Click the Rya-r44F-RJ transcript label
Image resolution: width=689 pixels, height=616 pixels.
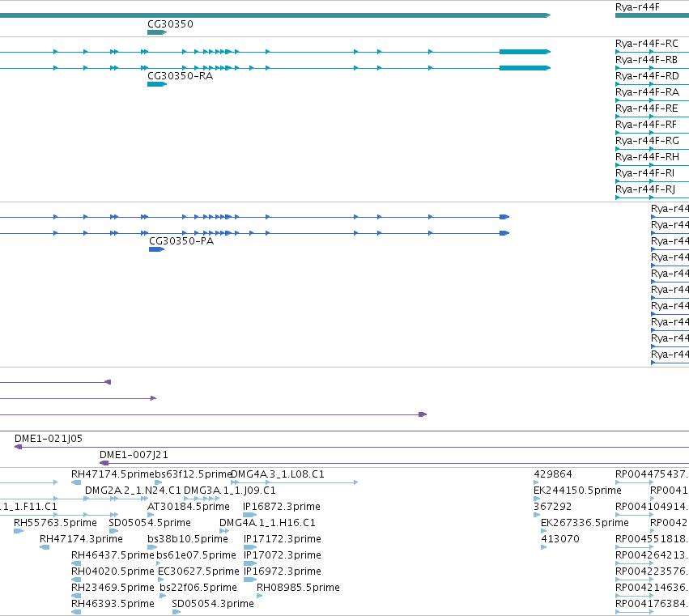point(645,189)
